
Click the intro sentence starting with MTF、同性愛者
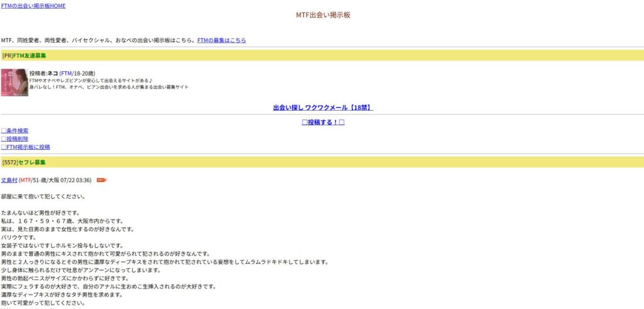click(x=98, y=40)
